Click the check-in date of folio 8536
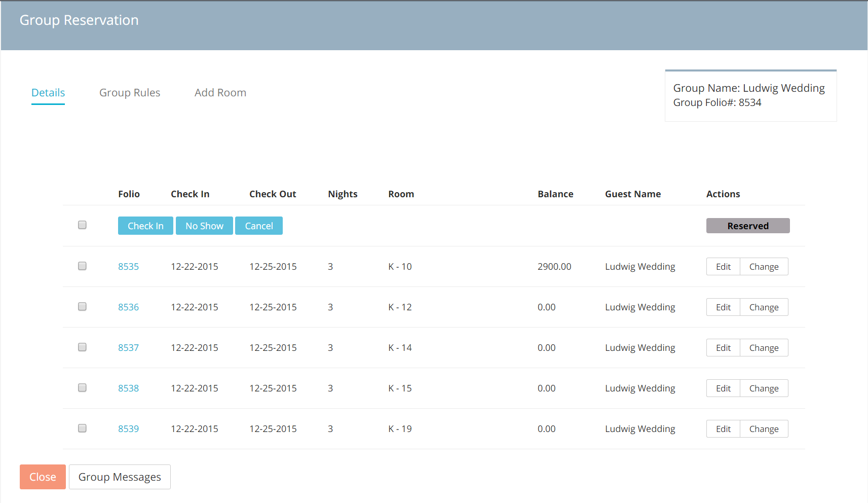Viewport: 868px width, 503px height. tap(195, 307)
